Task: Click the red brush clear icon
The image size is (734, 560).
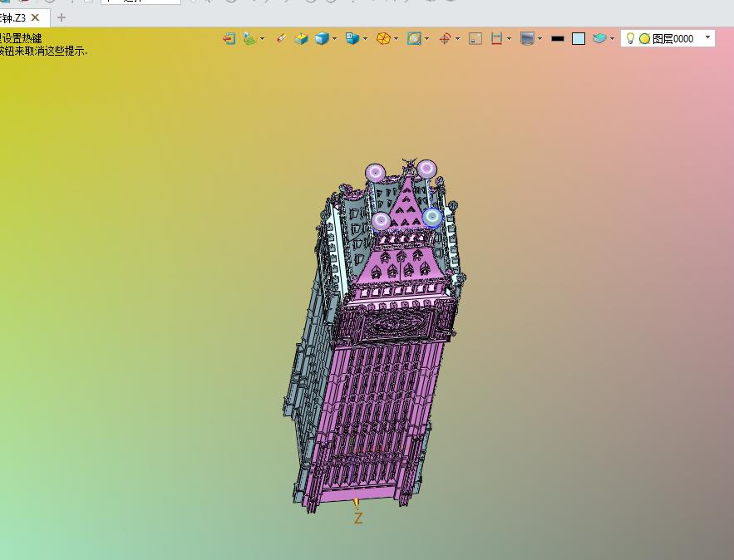Action: (x=280, y=38)
